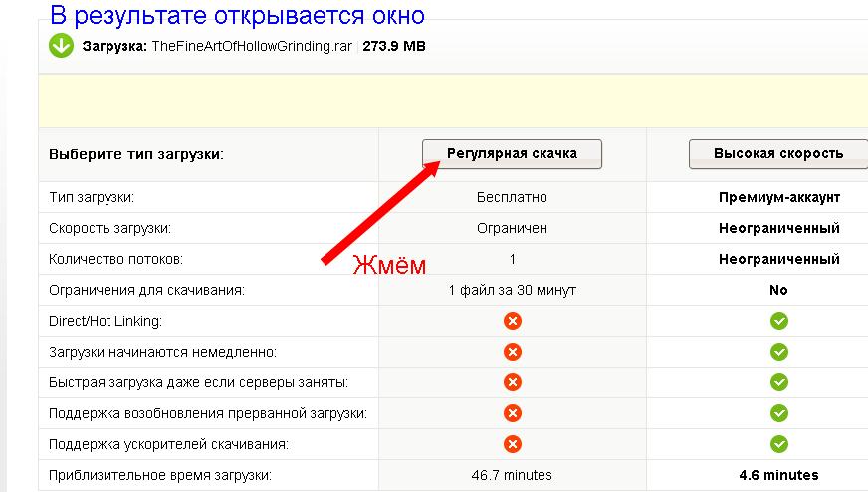
Task: Click the Бесплатно cell
Action: [512, 197]
